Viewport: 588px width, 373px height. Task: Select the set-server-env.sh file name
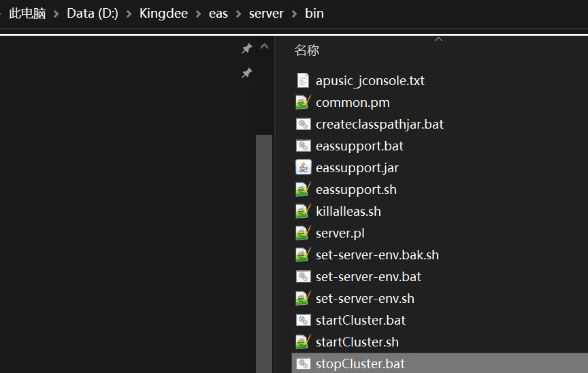click(365, 298)
